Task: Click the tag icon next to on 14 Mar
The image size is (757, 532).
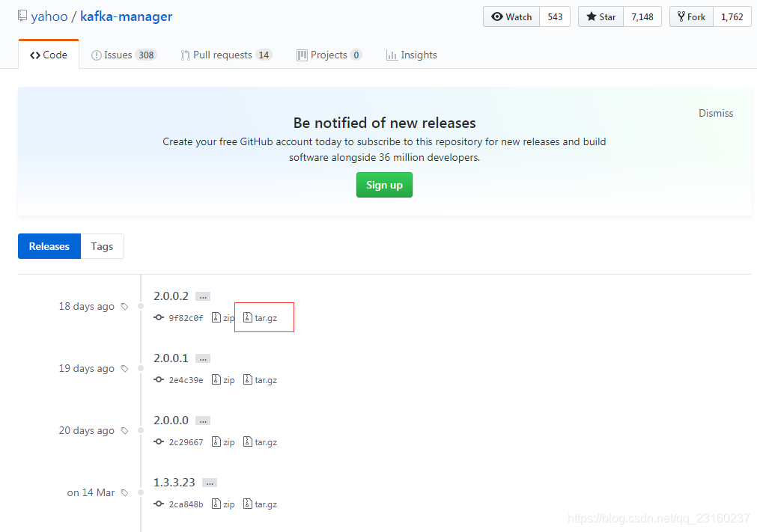Action: click(x=124, y=493)
